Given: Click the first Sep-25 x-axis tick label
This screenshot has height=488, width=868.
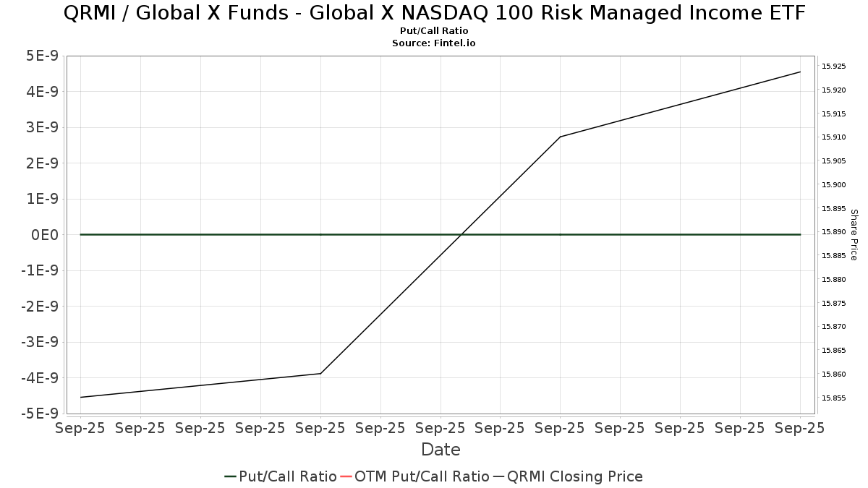Looking at the screenshot, I should pyautogui.click(x=80, y=428).
